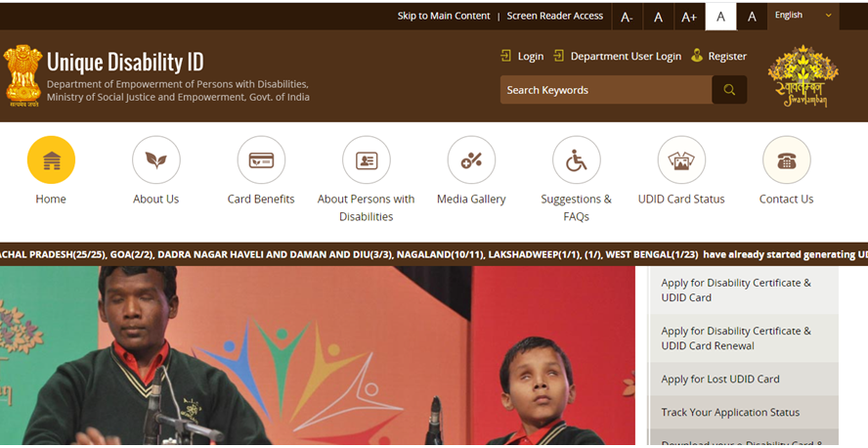Open the English language dropdown
Viewport: 868px width, 448px height.
tap(803, 16)
